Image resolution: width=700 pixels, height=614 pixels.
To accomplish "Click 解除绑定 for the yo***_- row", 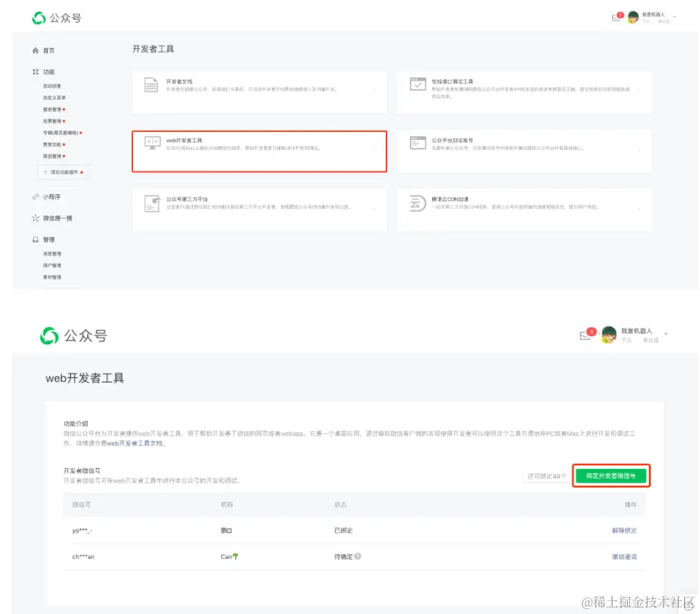I will pyautogui.click(x=624, y=530).
